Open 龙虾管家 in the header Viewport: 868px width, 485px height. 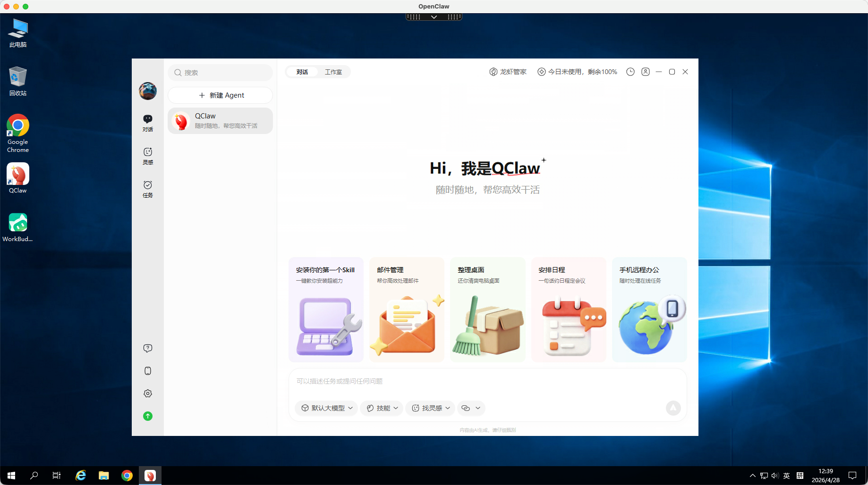coord(508,72)
